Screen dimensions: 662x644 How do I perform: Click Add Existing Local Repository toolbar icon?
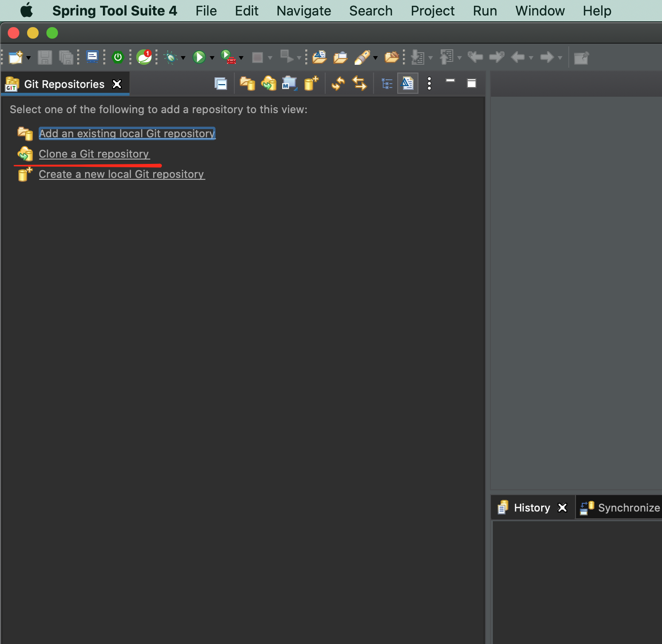click(247, 84)
